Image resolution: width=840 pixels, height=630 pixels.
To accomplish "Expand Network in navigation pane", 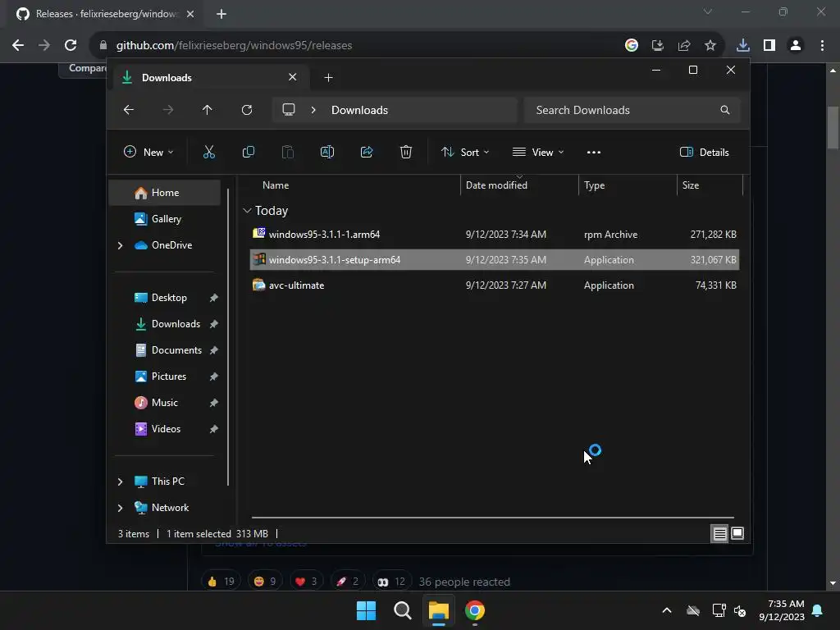I will pyautogui.click(x=120, y=508).
